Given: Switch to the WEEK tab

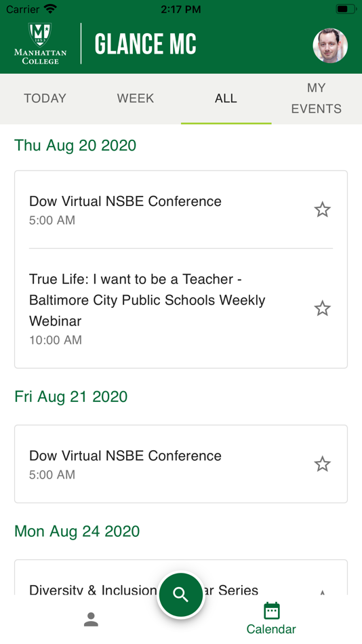Looking at the screenshot, I should tap(136, 98).
